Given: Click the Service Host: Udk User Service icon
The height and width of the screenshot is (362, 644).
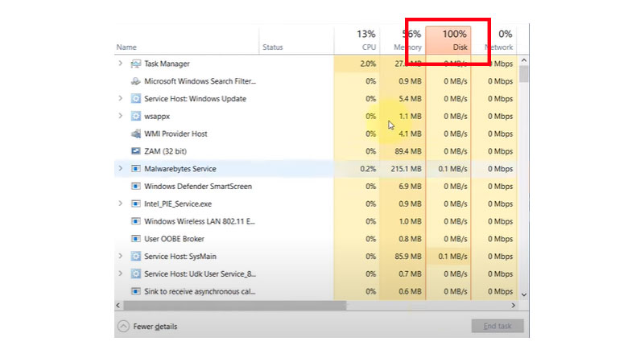Looking at the screenshot, I should [135, 274].
